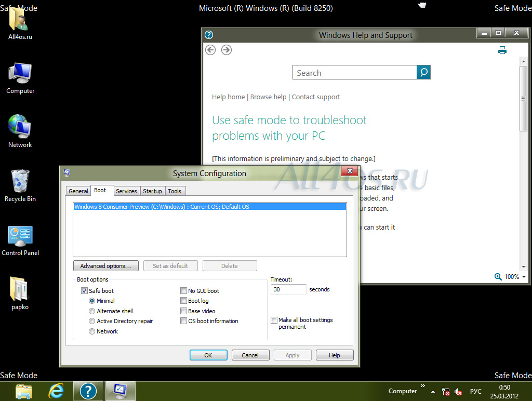This screenshot has width=532, height=401.
Task: Click the Timeout seconds field
Action: 288,289
